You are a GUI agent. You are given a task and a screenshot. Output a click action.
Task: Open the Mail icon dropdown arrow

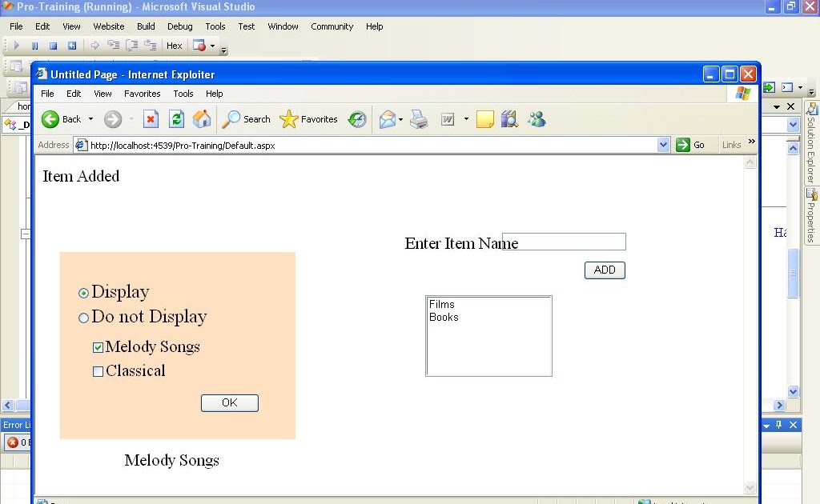pyautogui.click(x=400, y=118)
